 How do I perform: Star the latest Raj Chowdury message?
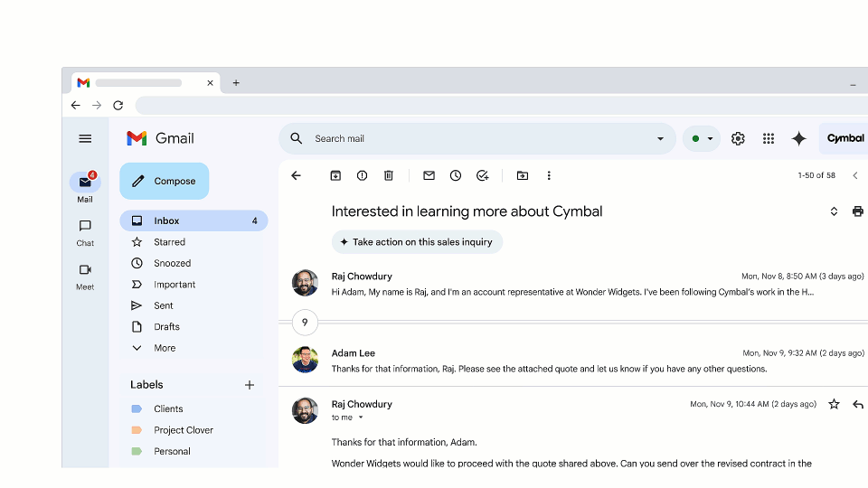pos(834,405)
